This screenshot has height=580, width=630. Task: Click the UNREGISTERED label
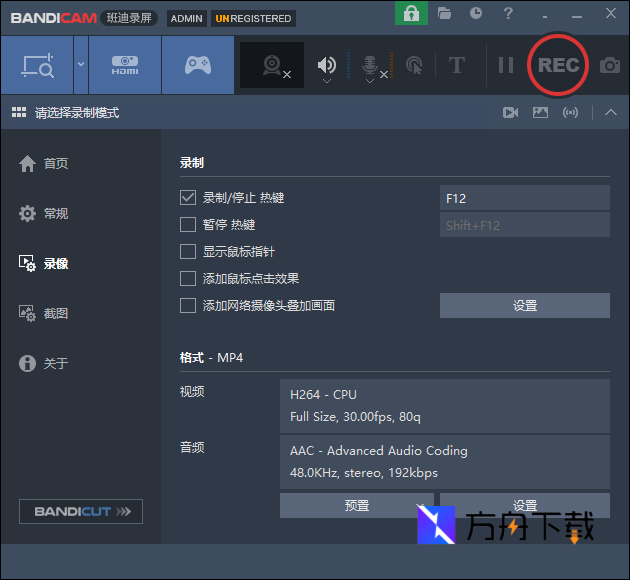click(x=253, y=18)
